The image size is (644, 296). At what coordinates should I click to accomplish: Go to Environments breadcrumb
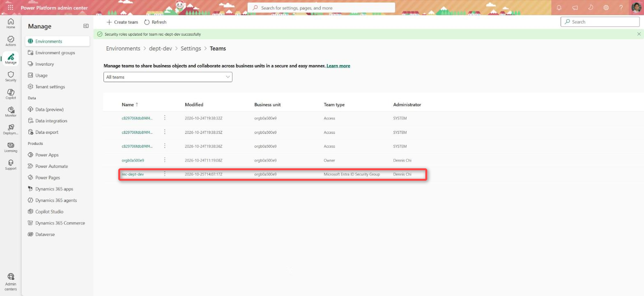(x=123, y=48)
